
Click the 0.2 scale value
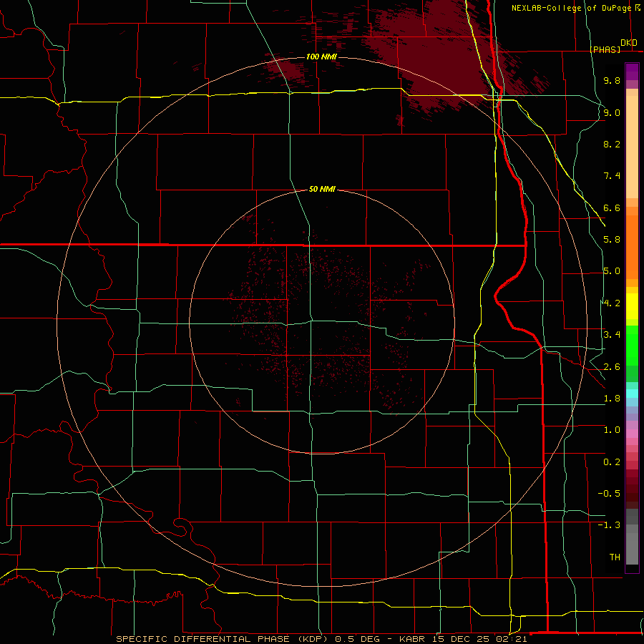click(x=612, y=462)
